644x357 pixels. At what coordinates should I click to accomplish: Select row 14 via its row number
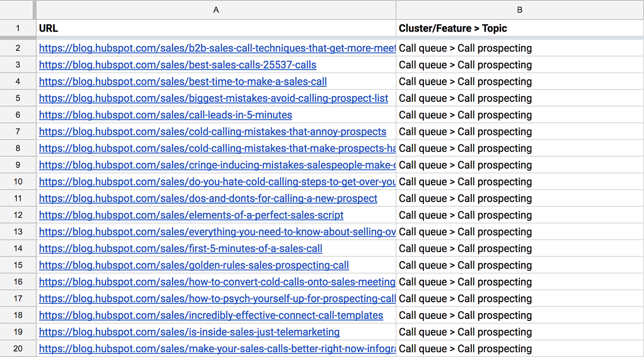click(x=18, y=248)
